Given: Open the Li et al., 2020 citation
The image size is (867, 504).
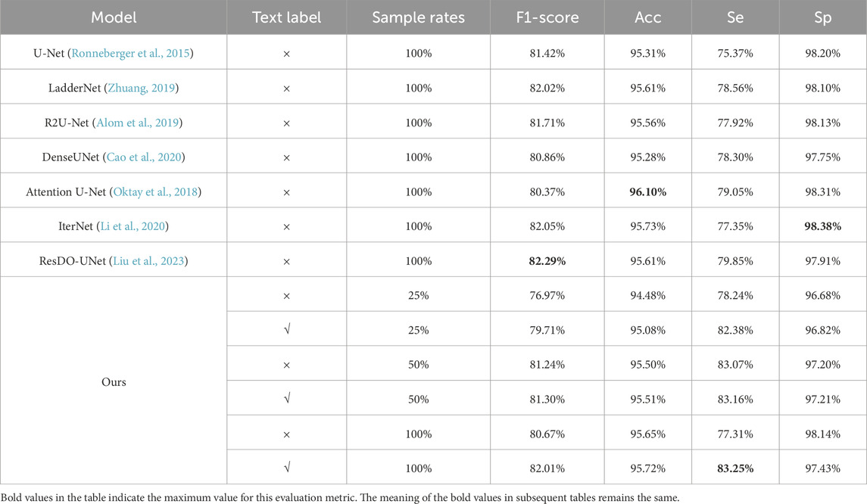Looking at the screenshot, I should click(144, 227).
